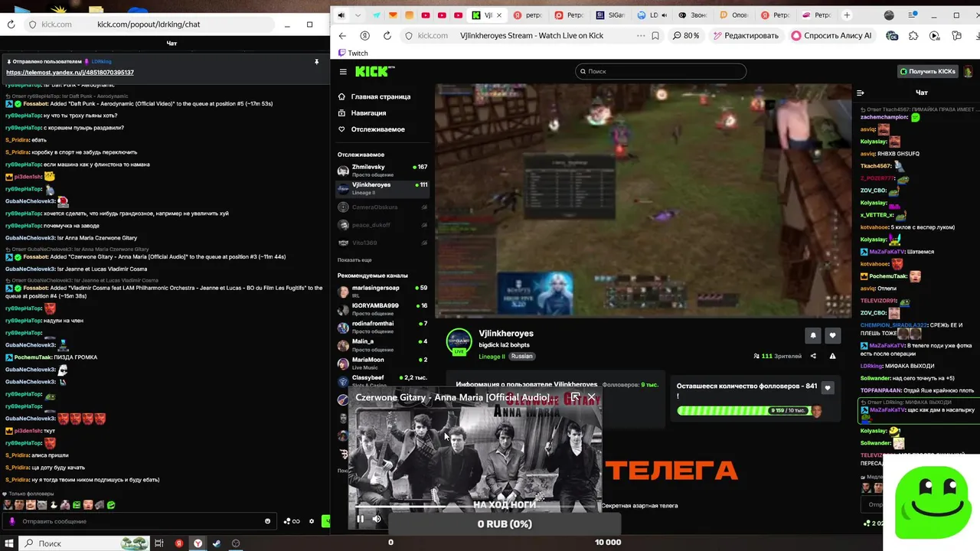Open the Kick hamburger sidebar menu
This screenshot has width=980, height=551.
click(343, 71)
